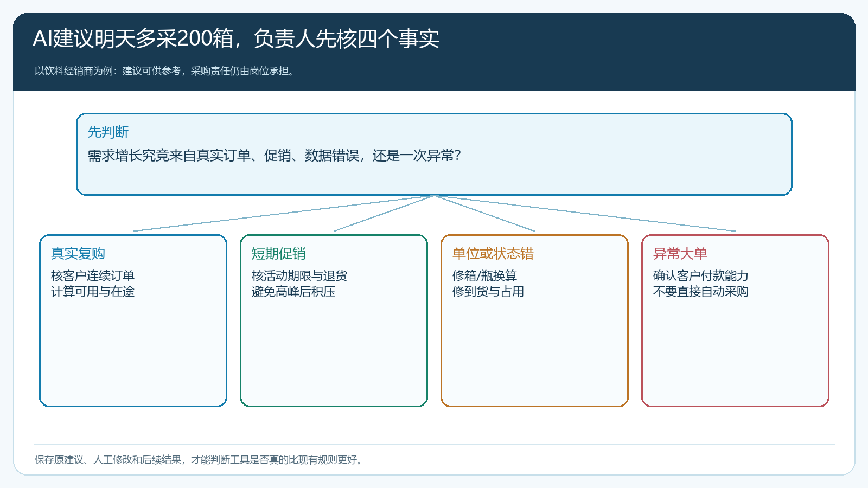Select the line 计算可用与在途
Viewport: 868px width, 488px height.
[92, 291]
